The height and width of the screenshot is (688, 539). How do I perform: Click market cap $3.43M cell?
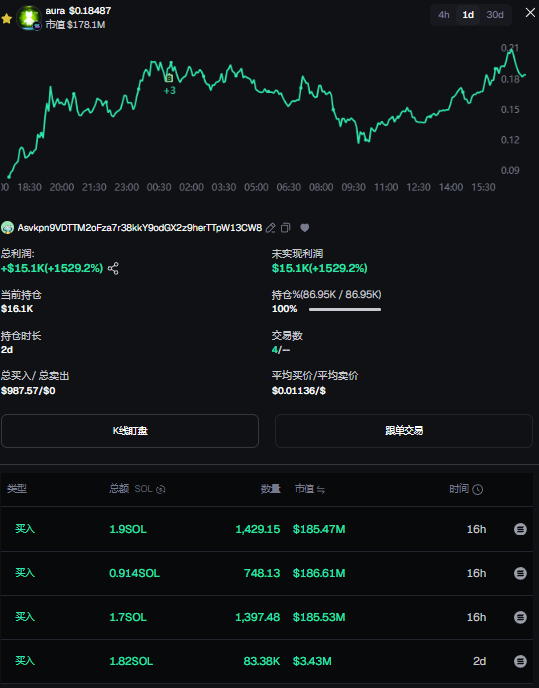(x=312, y=661)
